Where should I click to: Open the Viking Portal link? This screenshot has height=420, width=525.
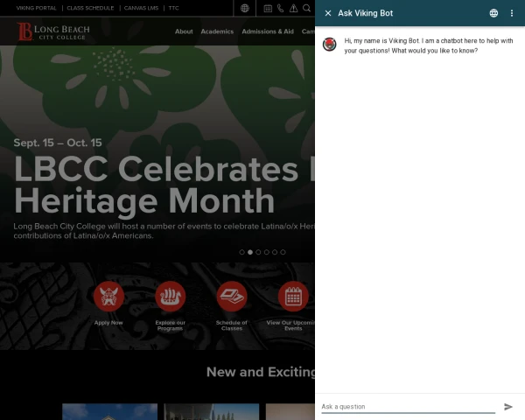(x=37, y=8)
